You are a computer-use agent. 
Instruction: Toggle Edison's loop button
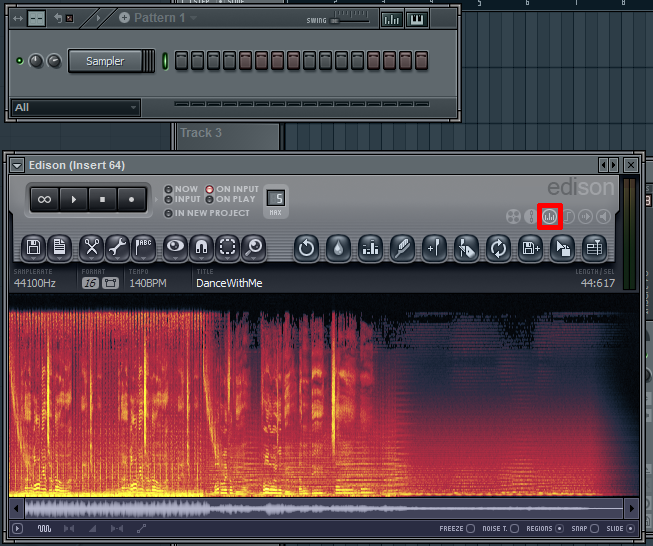(x=45, y=199)
